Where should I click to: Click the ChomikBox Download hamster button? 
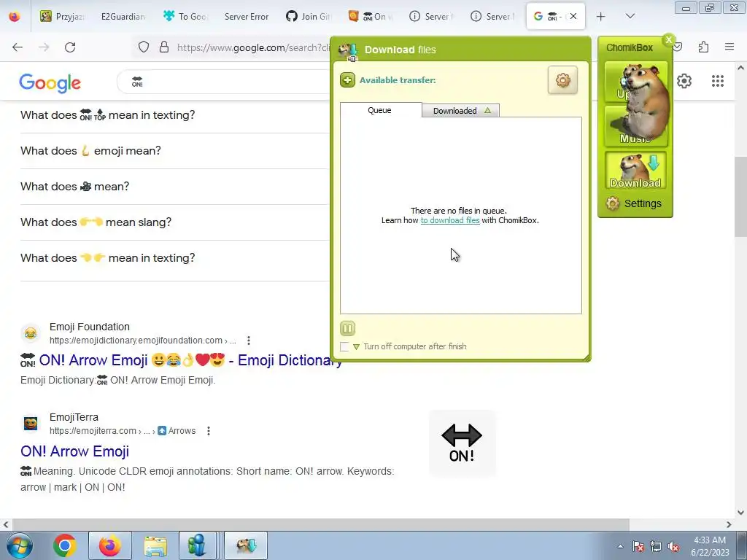[x=635, y=171]
